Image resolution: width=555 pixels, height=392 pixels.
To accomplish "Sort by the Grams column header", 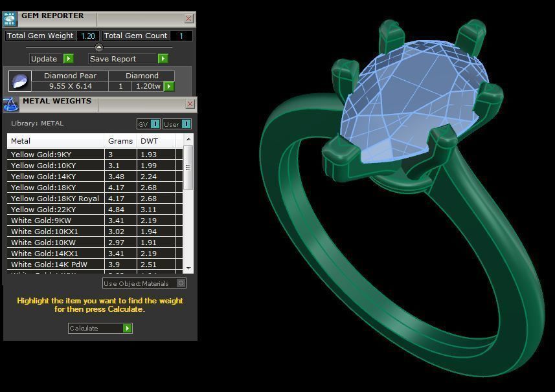I will [x=120, y=141].
